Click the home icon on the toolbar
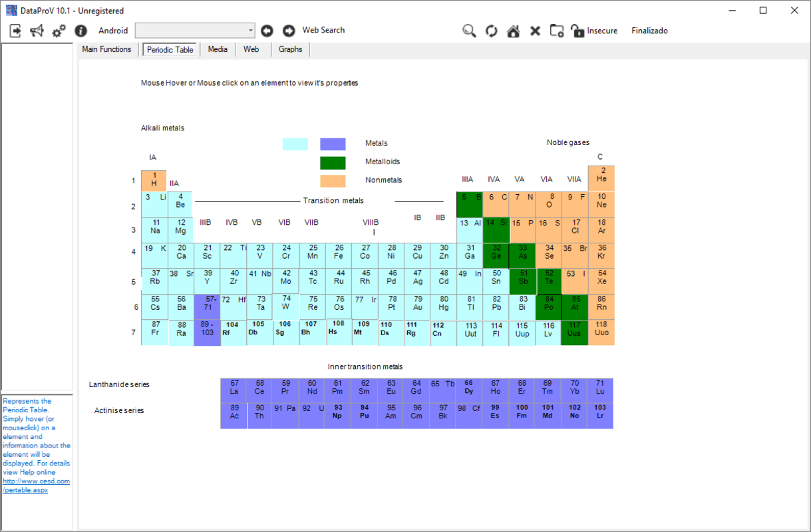The width and height of the screenshot is (811, 532). [513, 31]
